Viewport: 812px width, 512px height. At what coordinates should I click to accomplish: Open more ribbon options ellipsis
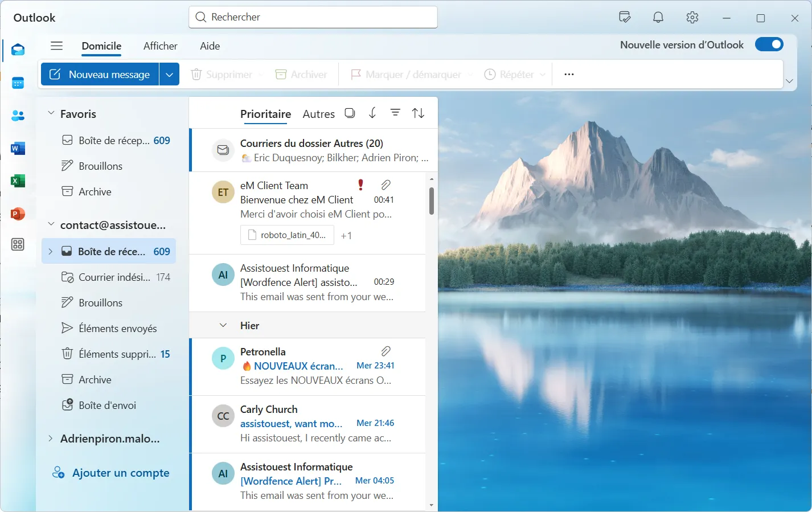point(569,75)
